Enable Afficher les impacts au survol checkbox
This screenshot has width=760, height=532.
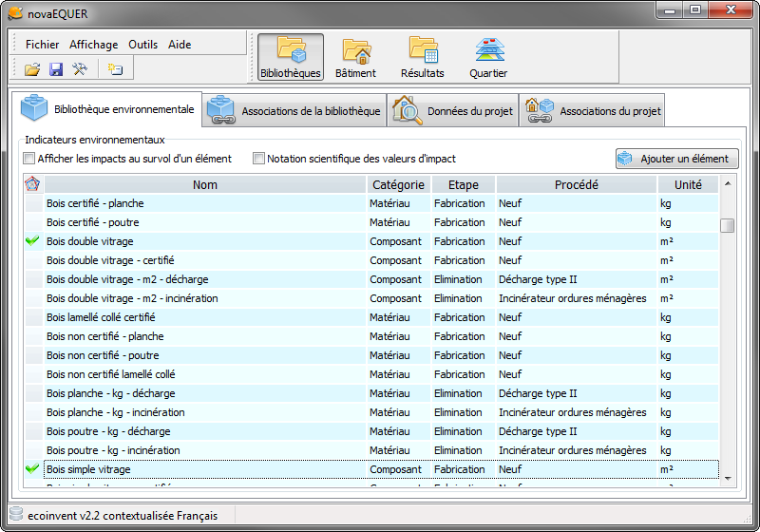tap(29, 159)
